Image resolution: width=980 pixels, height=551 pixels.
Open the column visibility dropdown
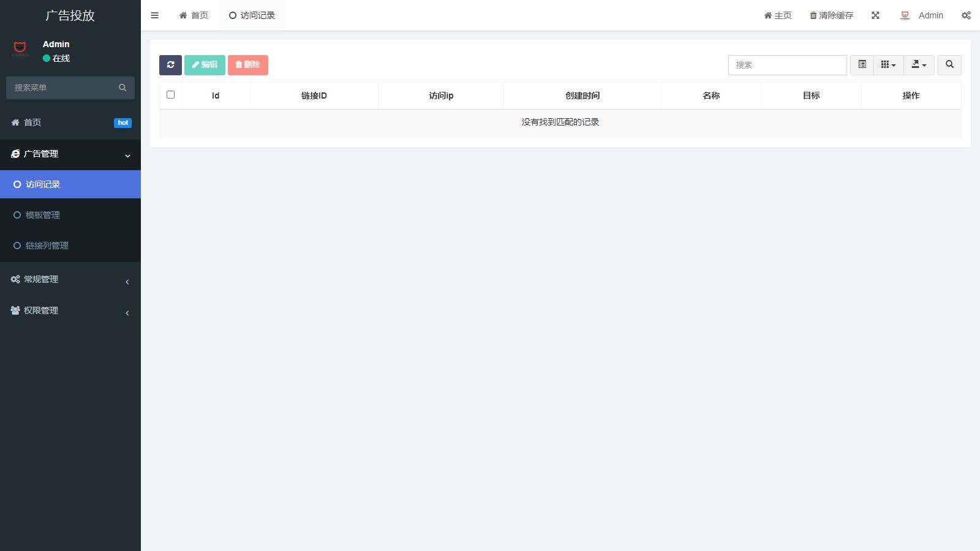[888, 65]
